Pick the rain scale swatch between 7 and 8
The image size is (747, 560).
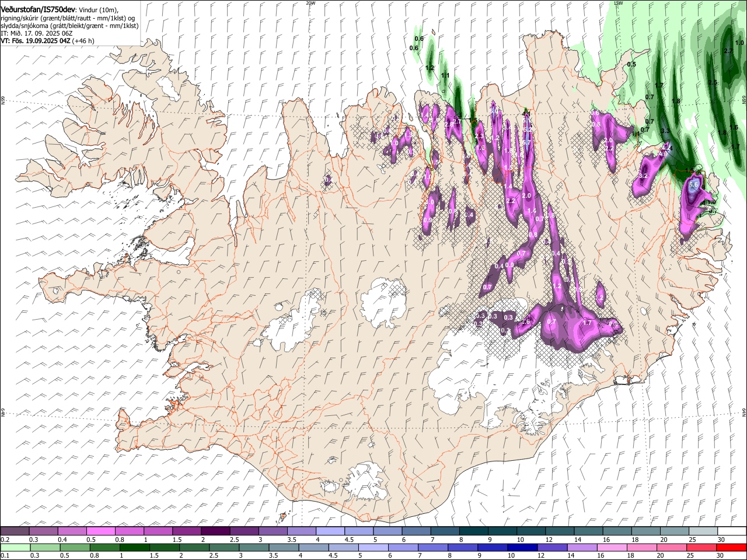[433, 547]
